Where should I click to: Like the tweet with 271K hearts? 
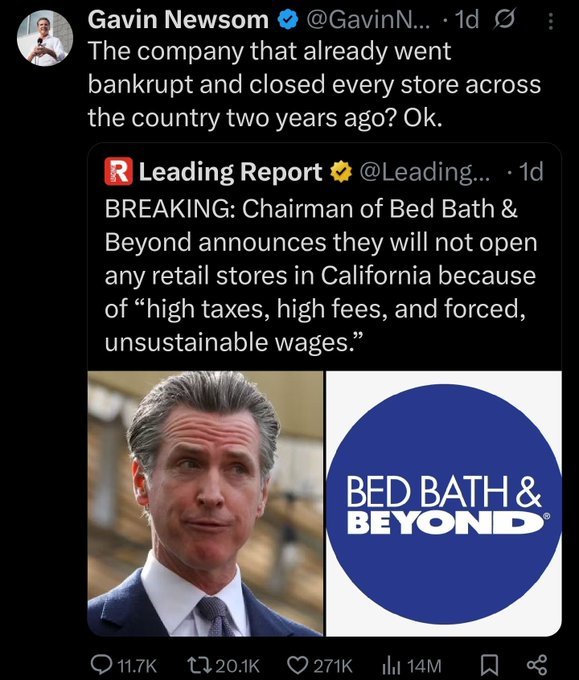click(320, 665)
